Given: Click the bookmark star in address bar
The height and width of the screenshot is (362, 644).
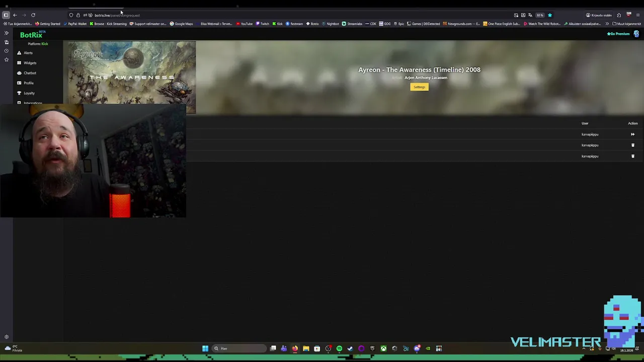Looking at the screenshot, I should [550, 15].
